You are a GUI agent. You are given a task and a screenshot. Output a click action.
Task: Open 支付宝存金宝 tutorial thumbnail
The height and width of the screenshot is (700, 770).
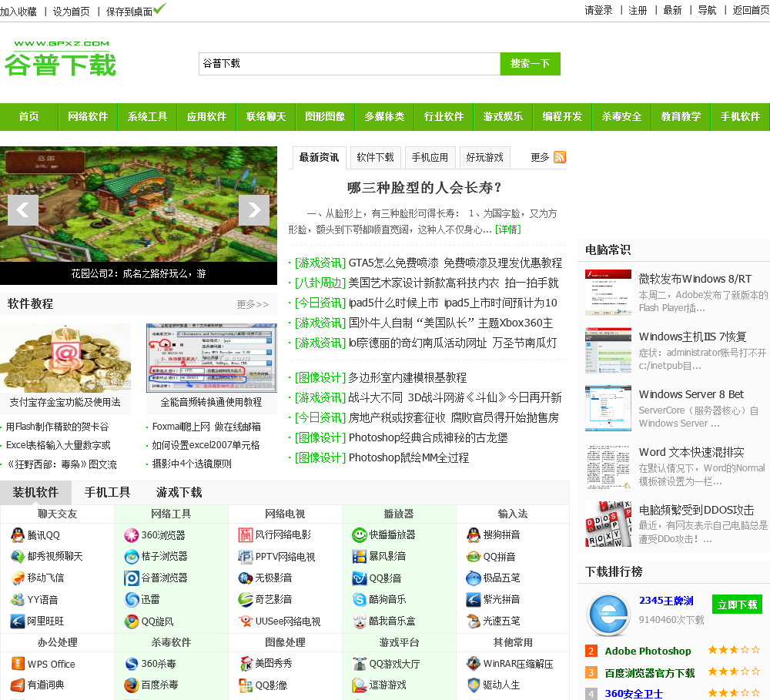point(65,358)
